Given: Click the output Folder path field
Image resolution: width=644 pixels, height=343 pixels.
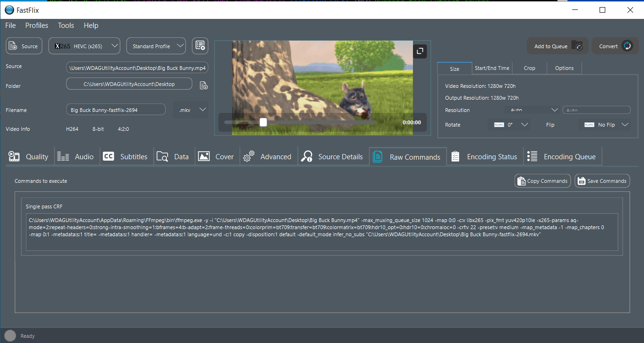Looking at the screenshot, I should [x=129, y=84].
